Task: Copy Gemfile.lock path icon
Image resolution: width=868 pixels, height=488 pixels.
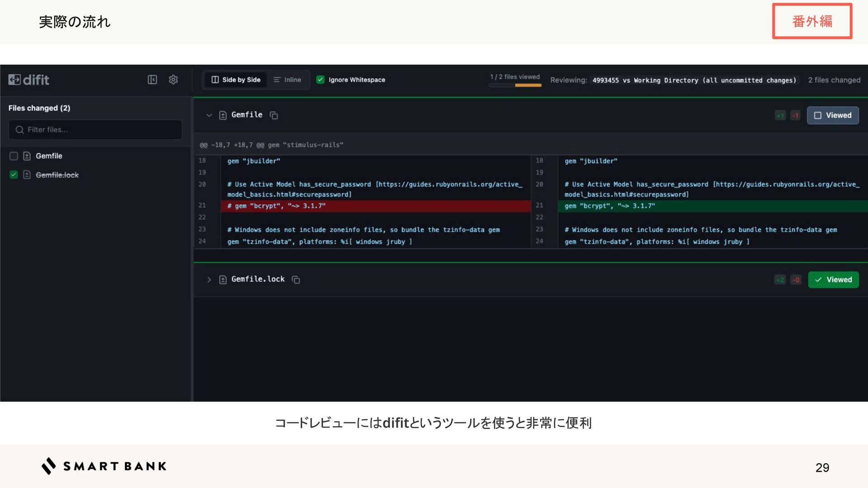Action: tap(296, 280)
